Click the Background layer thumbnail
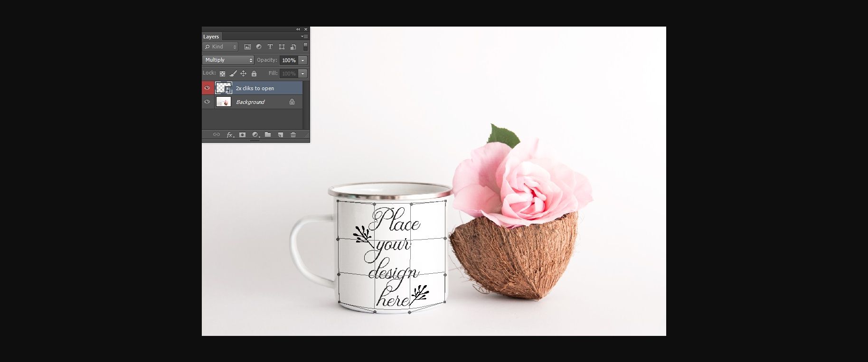 click(224, 102)
